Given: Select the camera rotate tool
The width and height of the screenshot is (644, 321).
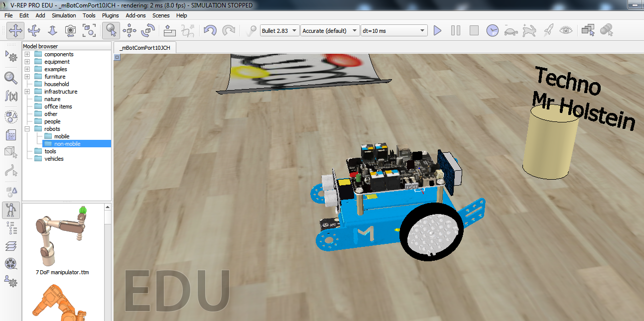Looking at the screenshot, I should pyautogui.click(x=34, y=30).
